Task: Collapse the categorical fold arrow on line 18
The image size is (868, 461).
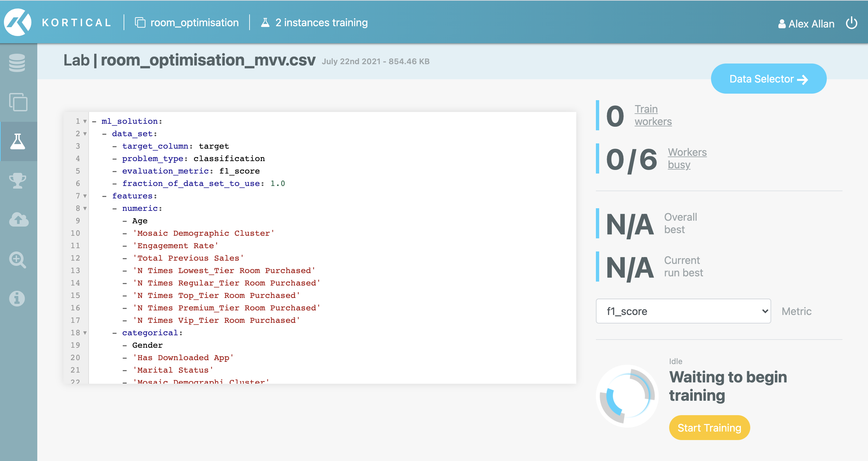Action: pos(85,333)
